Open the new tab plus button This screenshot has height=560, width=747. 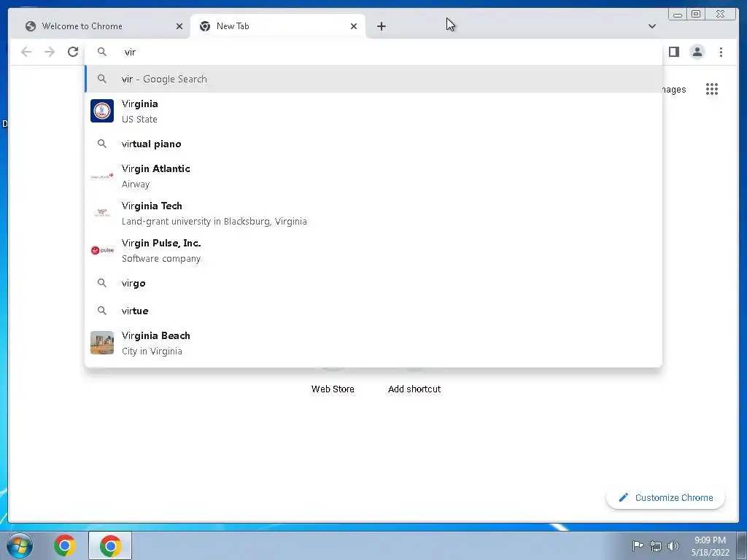point(381,26)
